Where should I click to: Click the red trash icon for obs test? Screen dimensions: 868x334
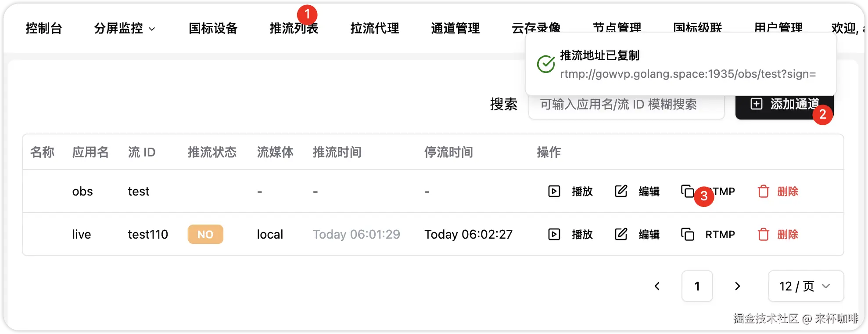click(x=764, y=191)
